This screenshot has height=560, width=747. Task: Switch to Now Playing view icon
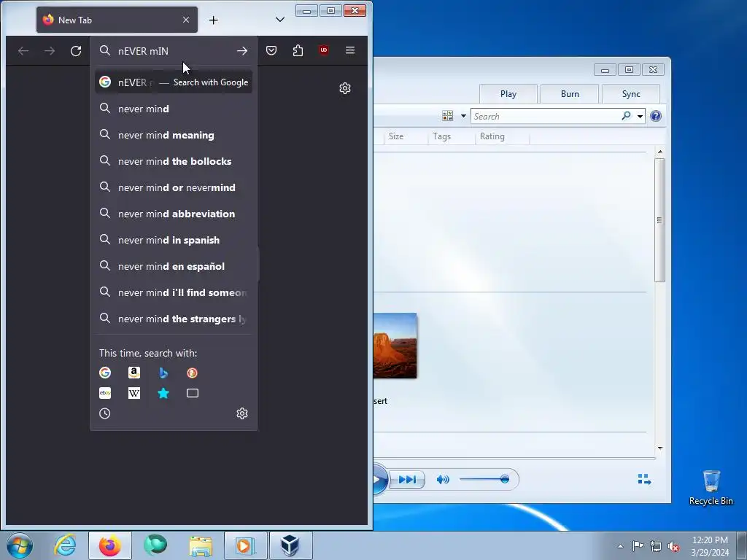point(644,480)
